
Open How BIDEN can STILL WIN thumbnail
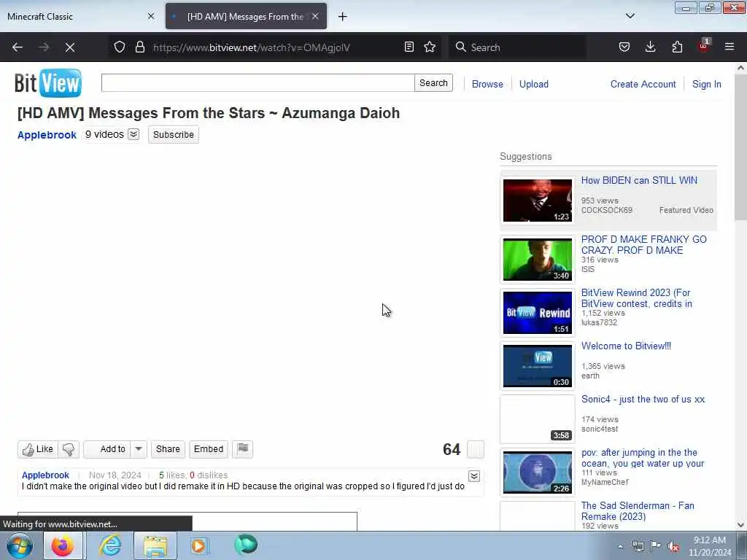538,201
